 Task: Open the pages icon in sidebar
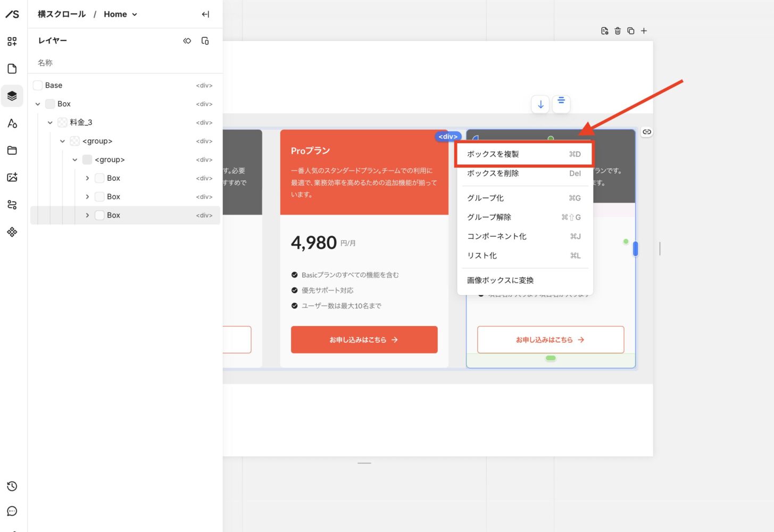tap(12, 69)
